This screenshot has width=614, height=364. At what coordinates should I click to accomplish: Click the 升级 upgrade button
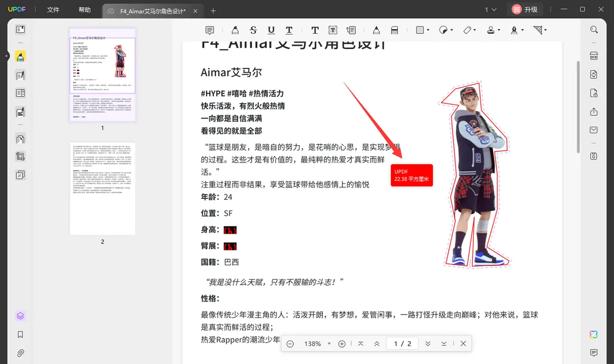[x=525, y=10]
